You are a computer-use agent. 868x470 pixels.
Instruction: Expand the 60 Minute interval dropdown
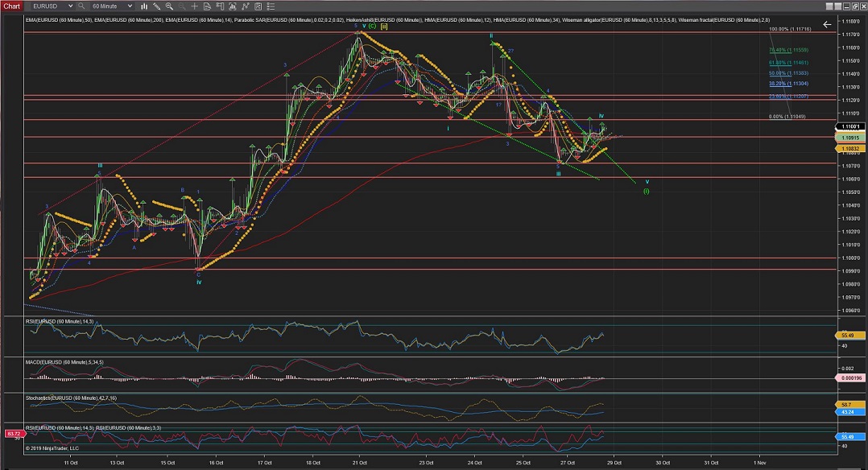pos(112,6)
